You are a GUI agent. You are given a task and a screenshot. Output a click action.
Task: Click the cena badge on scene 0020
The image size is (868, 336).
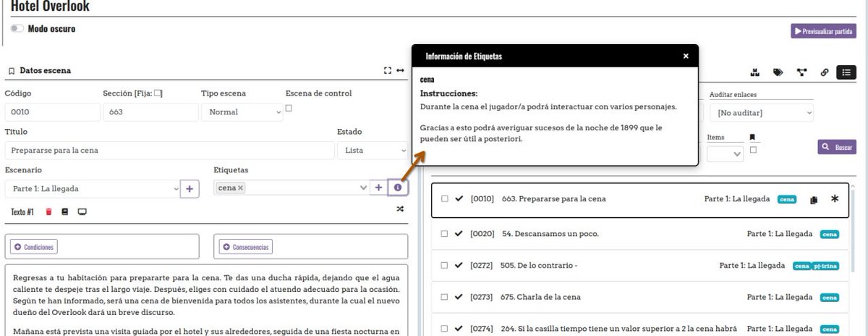830,234
